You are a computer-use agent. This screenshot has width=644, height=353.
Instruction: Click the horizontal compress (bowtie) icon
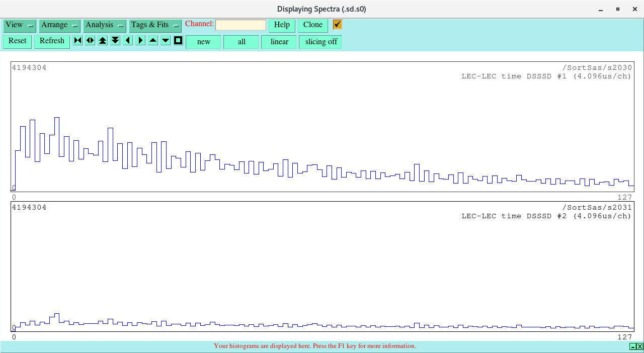[77, 41]
